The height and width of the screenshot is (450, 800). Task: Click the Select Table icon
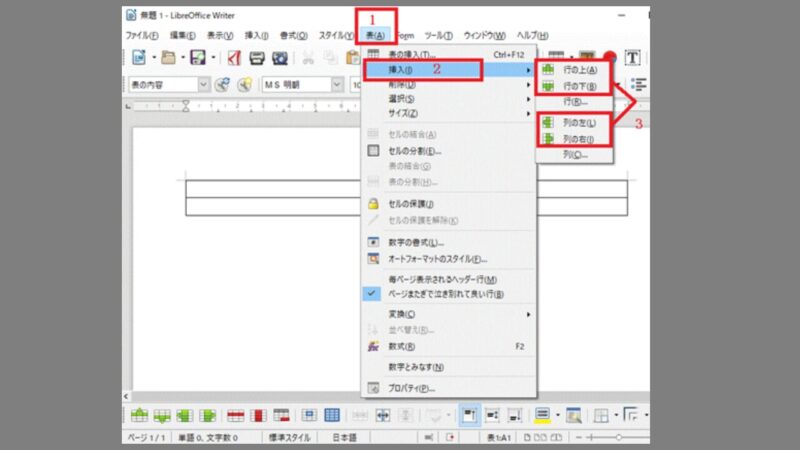[x=332, y=415]
